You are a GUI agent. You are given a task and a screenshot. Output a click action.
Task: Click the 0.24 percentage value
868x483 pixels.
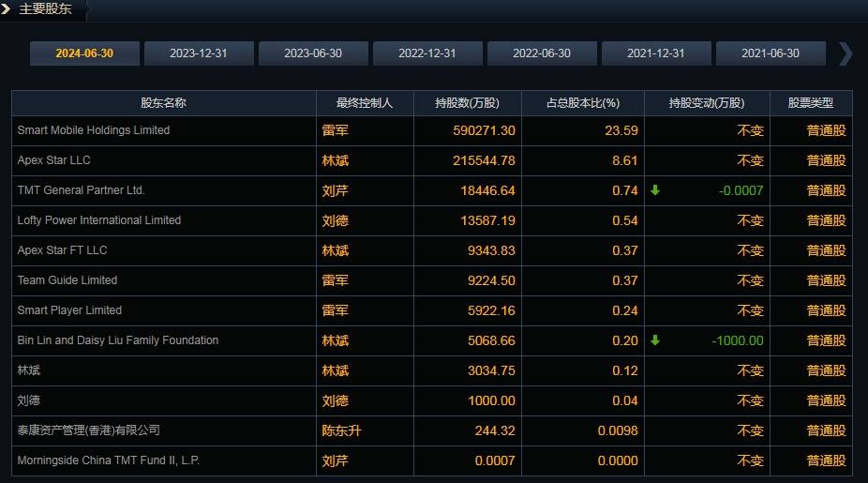point(625,310)
